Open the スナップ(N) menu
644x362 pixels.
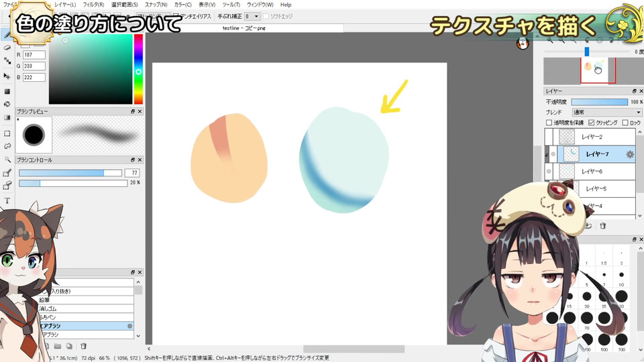pos(156,5)
